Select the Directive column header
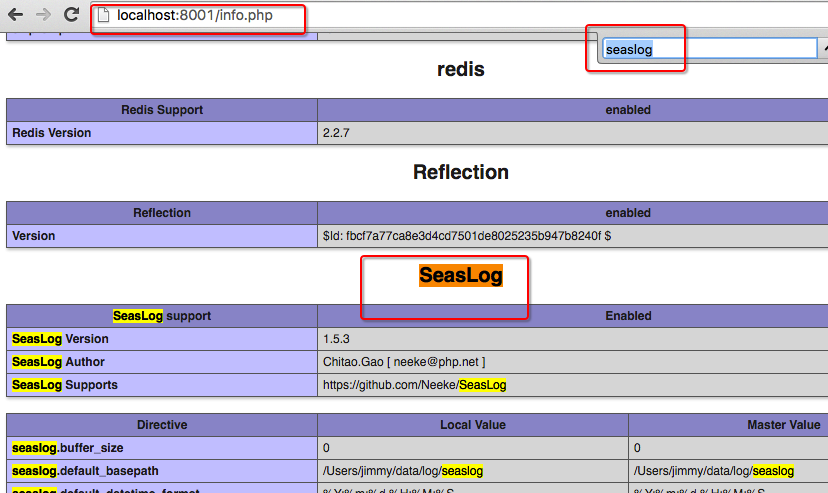Image resolution: width=828 pixels, height=493 pixels. click(x=162, y=425)
